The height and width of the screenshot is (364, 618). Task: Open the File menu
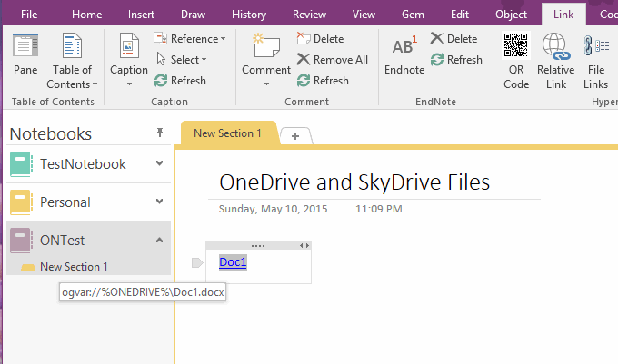pos(29,15)
